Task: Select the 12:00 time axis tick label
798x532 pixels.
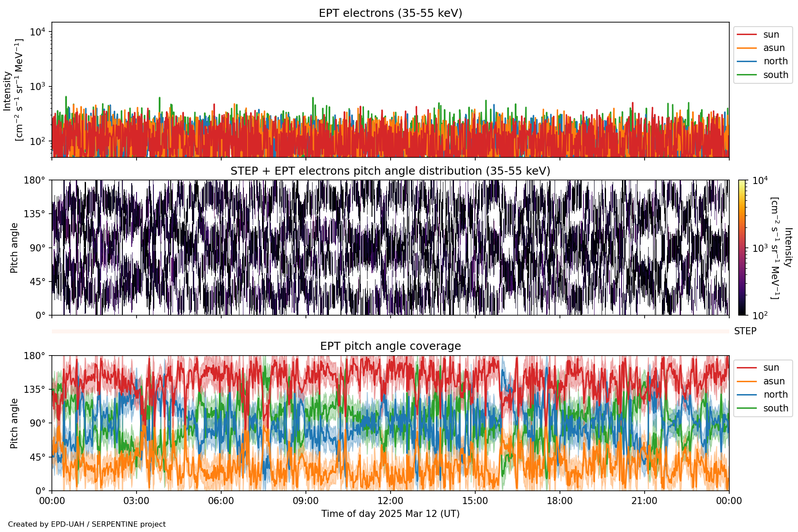Action: tap(390, 501)
